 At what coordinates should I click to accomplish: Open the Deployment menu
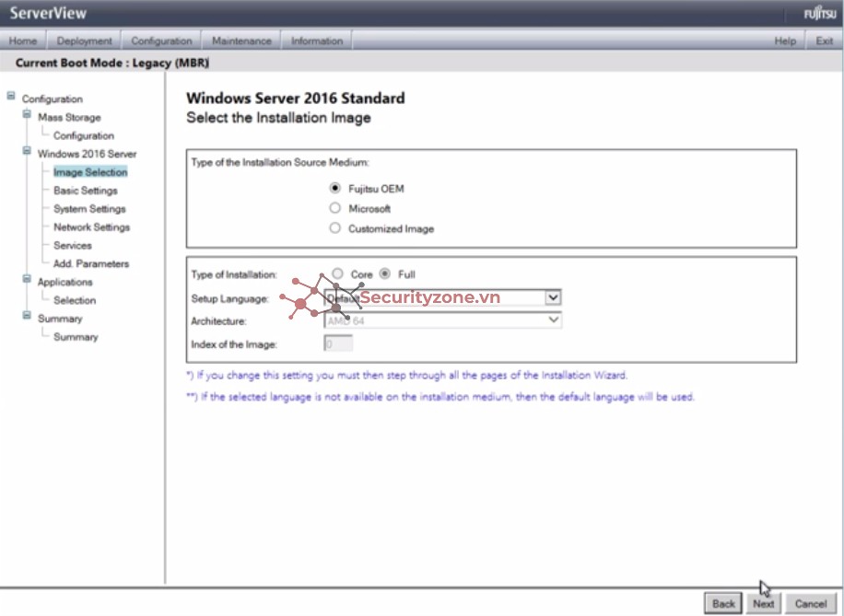[85, 41]
